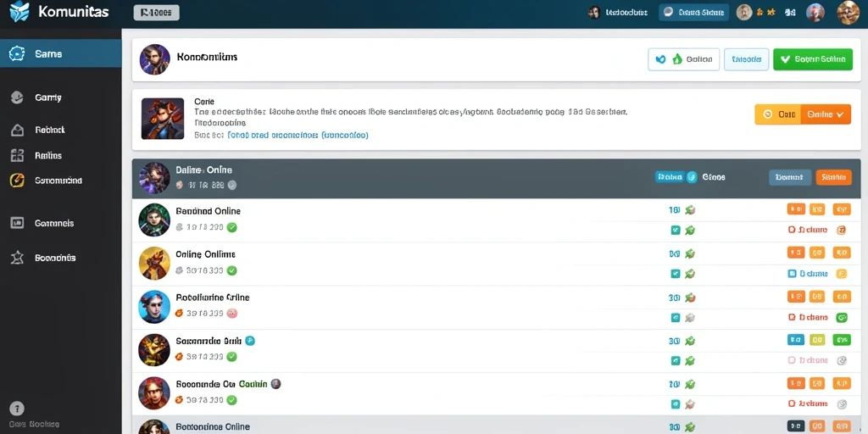Click the light blue outlined Uaode button
The image size is (868, 434).
pos(746,59)
